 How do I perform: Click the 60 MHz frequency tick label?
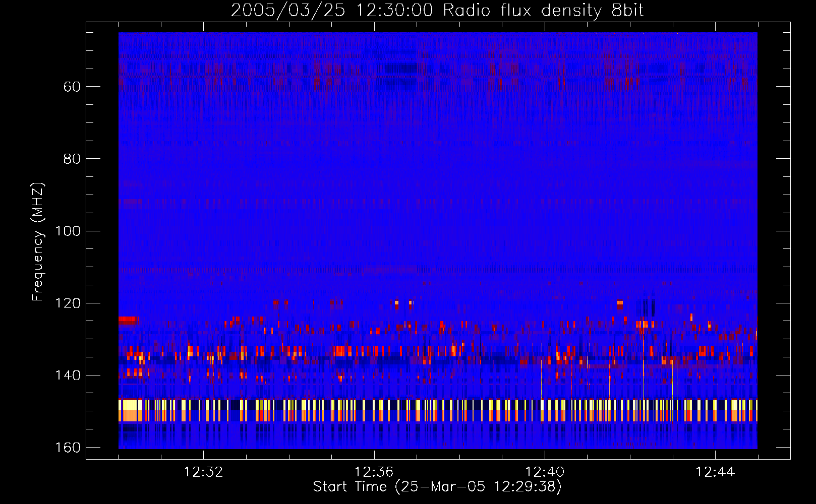(x=73, y=87)
